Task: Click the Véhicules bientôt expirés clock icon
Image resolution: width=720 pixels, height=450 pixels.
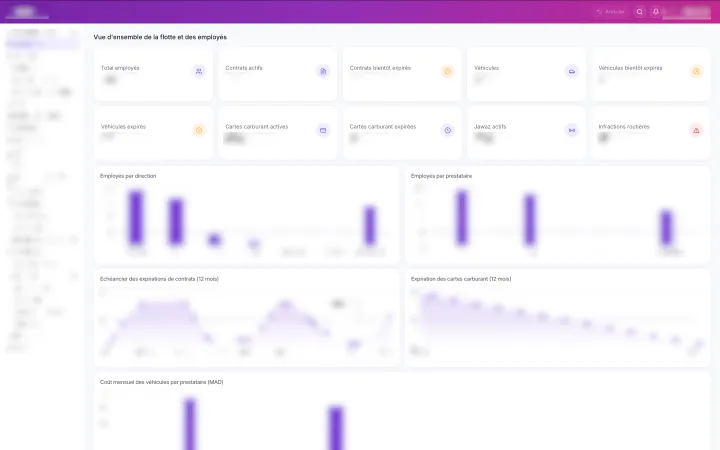Action: pyautogui.click(x=696, y=72)
